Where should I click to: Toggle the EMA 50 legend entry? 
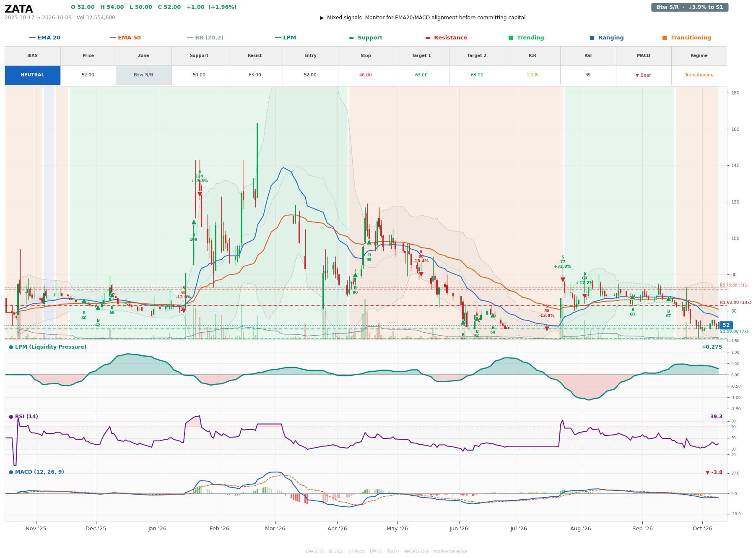125,38
